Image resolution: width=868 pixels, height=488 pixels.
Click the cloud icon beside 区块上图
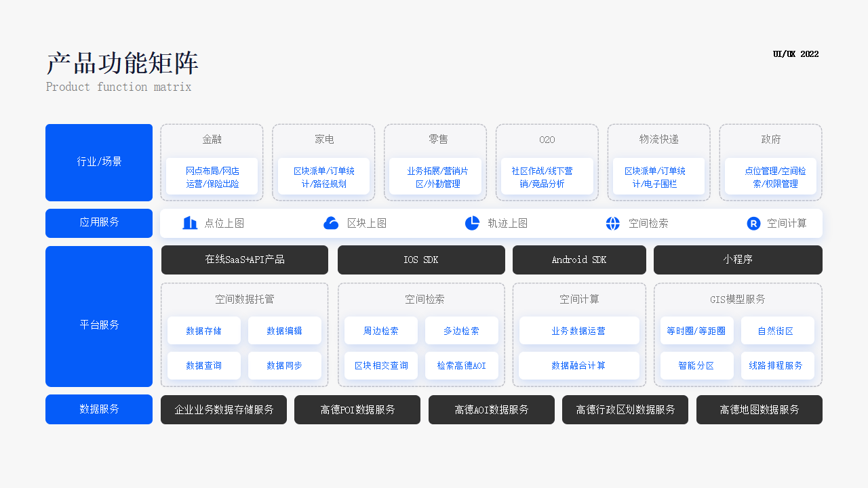point(331,223)
